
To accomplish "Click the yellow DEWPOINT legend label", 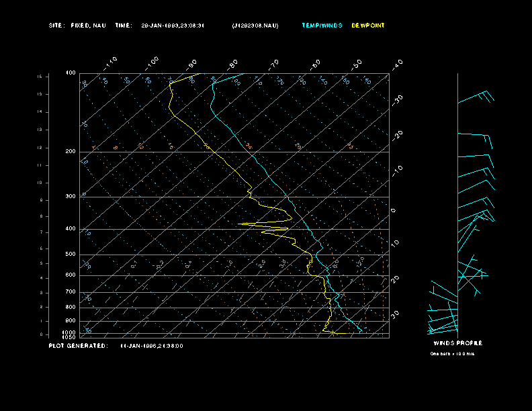I will [368, 26].
